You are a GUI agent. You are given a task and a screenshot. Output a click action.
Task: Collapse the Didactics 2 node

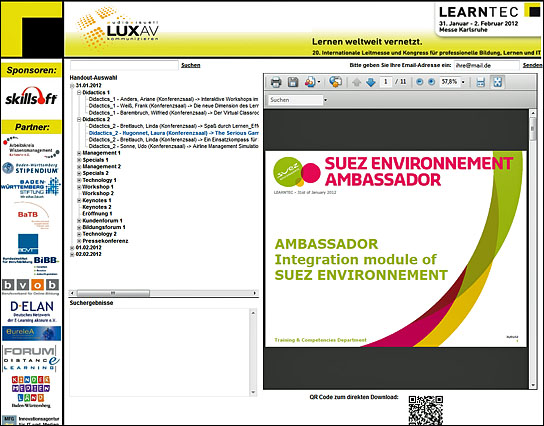point(79,119)
